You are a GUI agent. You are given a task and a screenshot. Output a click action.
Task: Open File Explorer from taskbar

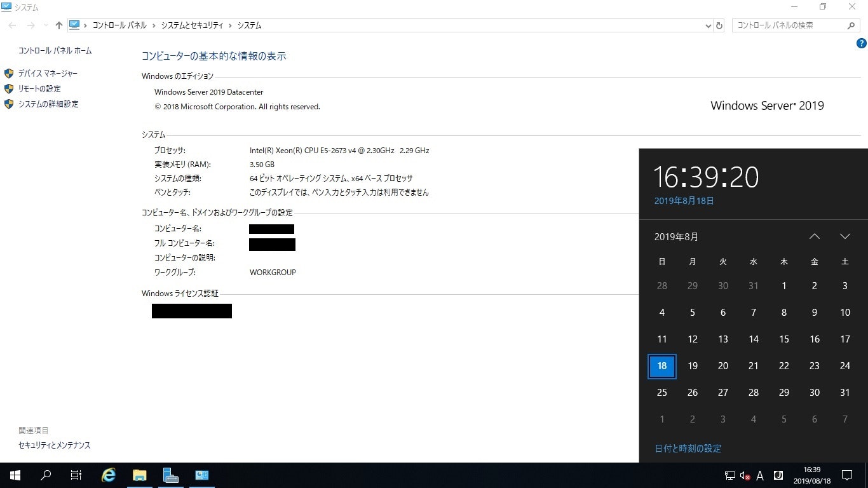pos(140,475)
